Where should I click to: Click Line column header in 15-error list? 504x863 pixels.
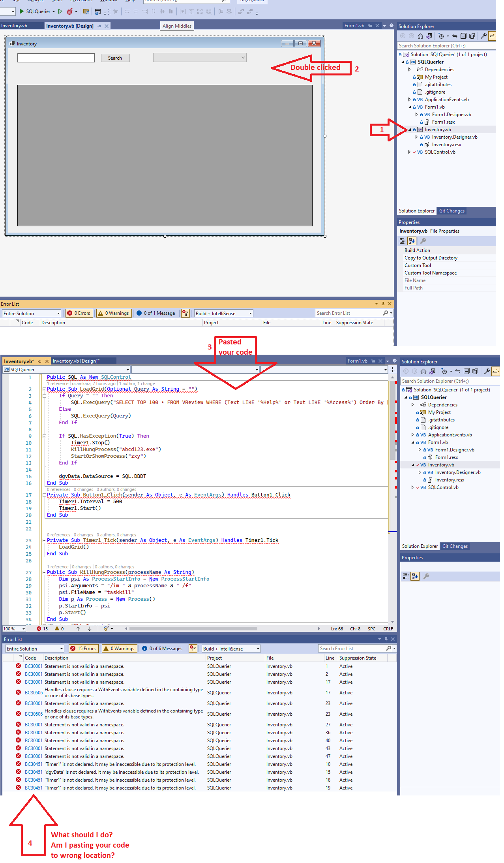[330, 658]
